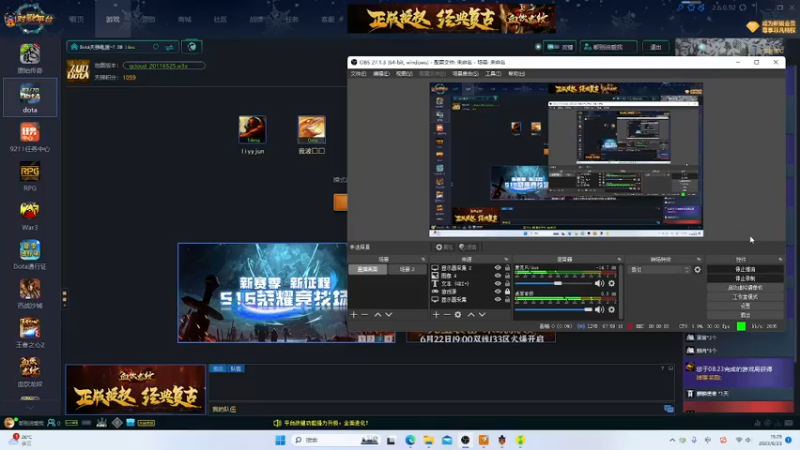Pop out the Audio Mixer dock panel
Screen dimensions: 800x450
(x=619, y=259)
